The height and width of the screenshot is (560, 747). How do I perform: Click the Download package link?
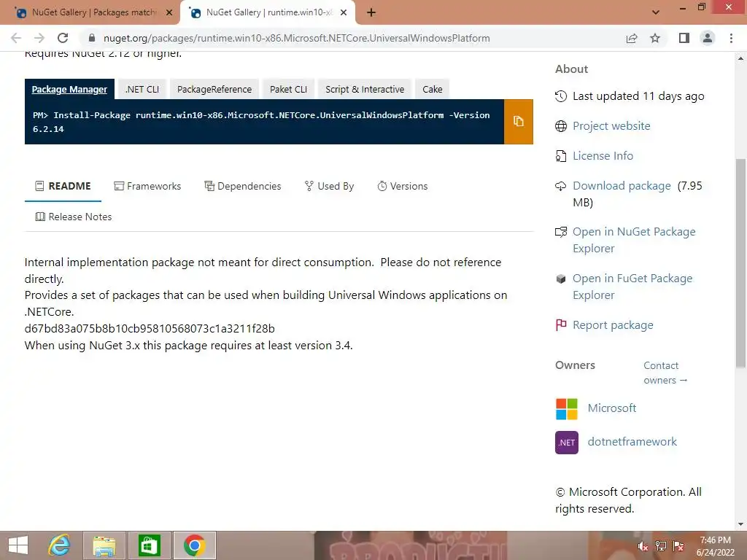click(x=622, y=186)
